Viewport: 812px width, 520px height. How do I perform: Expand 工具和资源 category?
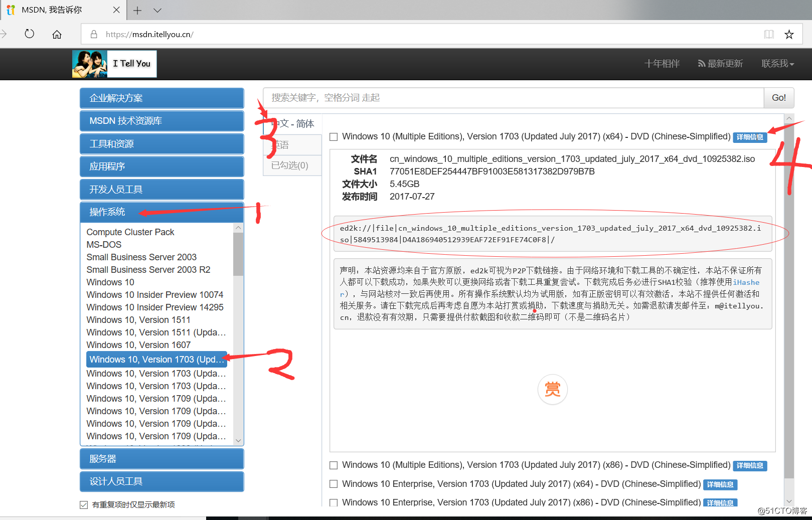(x=162, y=144)
